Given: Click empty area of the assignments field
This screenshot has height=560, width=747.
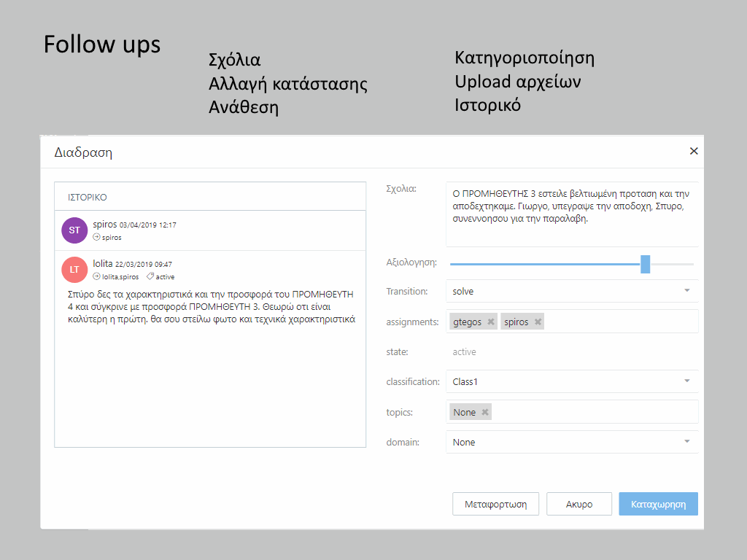Looking at the screenshot, I should click(x=620, y=322).
